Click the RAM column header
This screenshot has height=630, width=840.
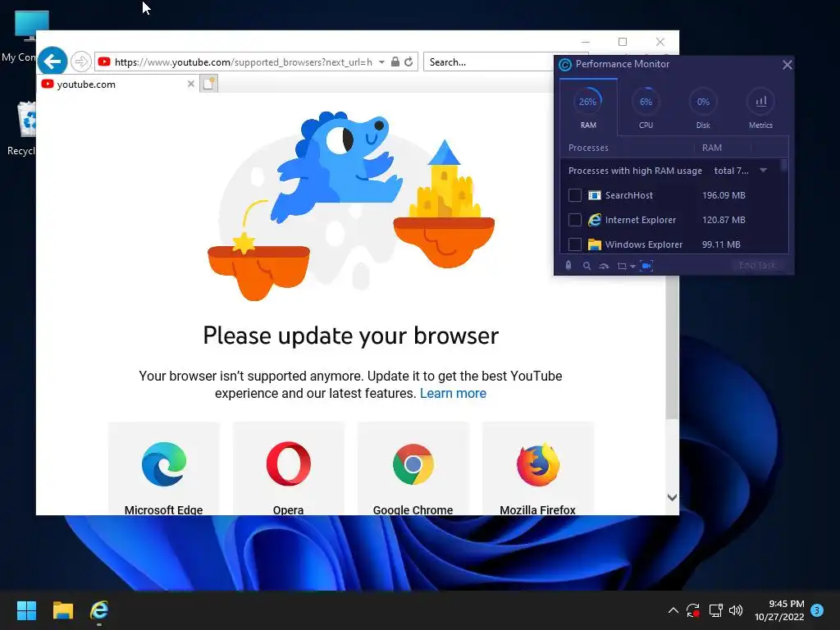(x=712, y=148)
